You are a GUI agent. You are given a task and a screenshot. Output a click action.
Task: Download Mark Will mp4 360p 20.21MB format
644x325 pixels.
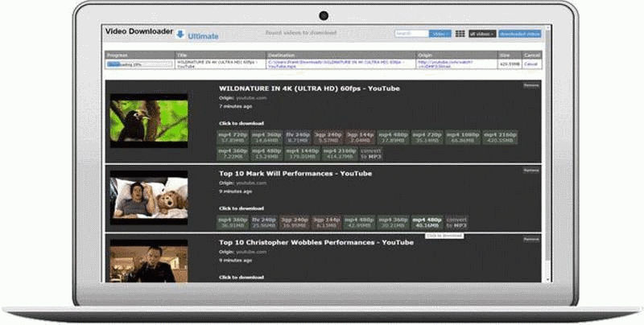tap(393, 223)
